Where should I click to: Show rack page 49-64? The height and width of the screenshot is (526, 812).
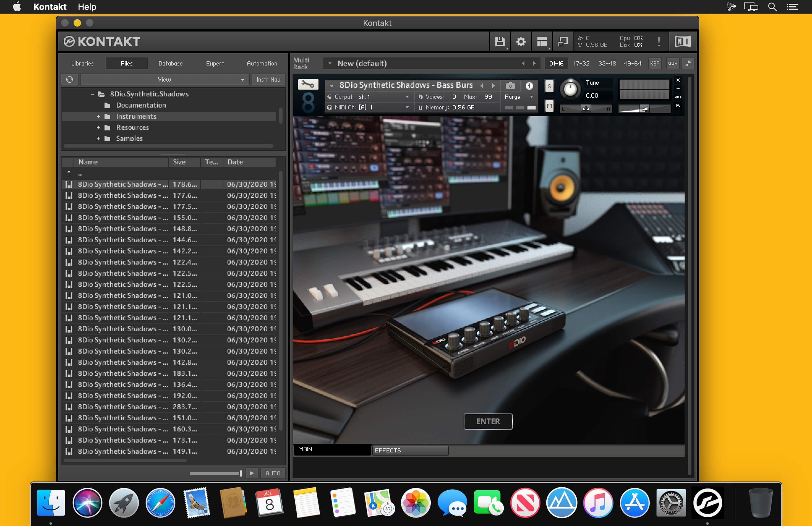tap(632, 63)
